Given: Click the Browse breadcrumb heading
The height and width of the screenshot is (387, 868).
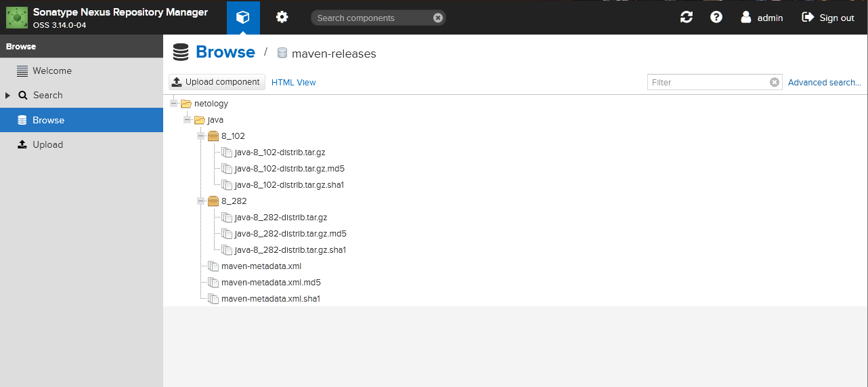Looking at the screenshot, I should [x=225, y=52].
